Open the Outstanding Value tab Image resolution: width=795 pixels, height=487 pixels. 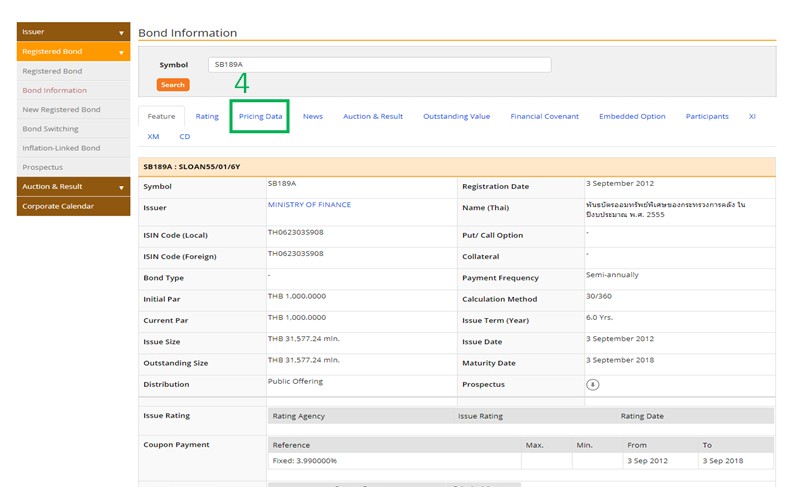[x=456, y=116]
